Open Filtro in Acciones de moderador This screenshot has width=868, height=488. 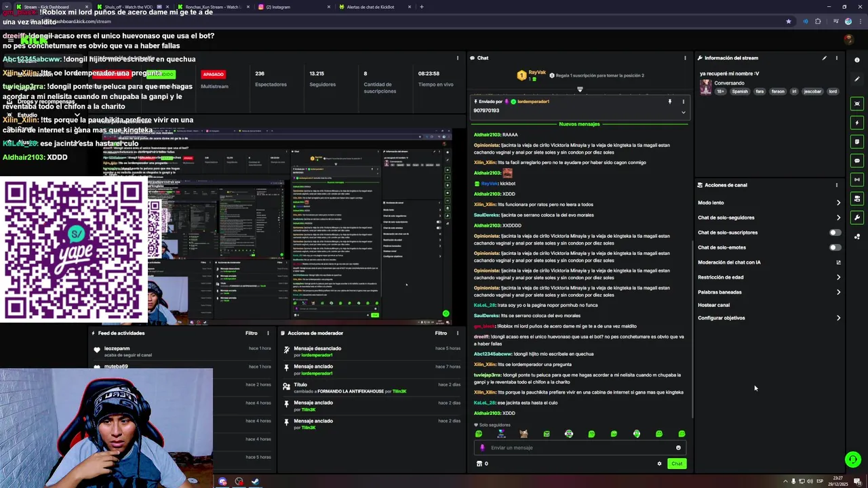coord(441,333)
